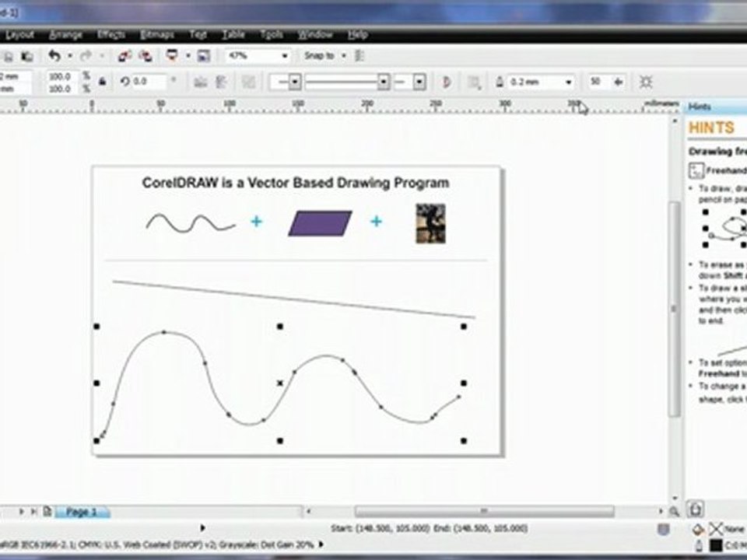Open the Table menu
This screenshot has width=747, height=560.
(233, 35)
